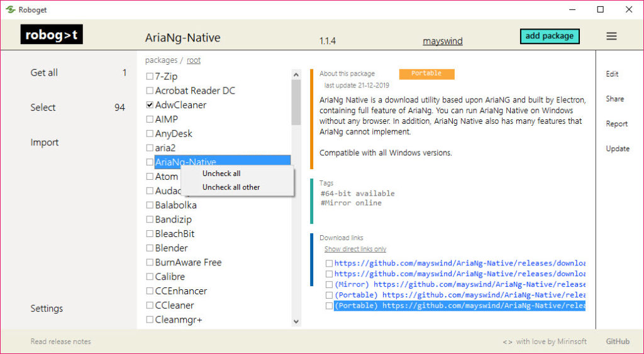This screenshot has width=644, height=354.
Task: Click the 'add package' button
Action: (550, 36)
